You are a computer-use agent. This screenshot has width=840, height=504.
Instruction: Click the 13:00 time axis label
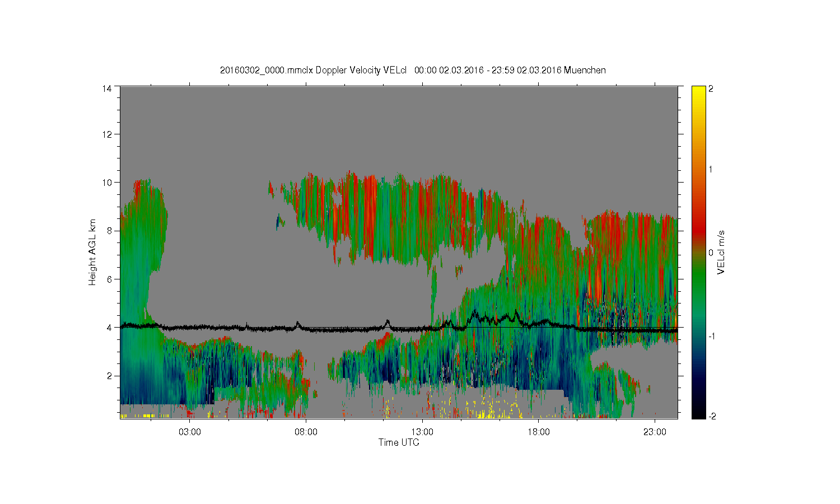tap(422, 432)
